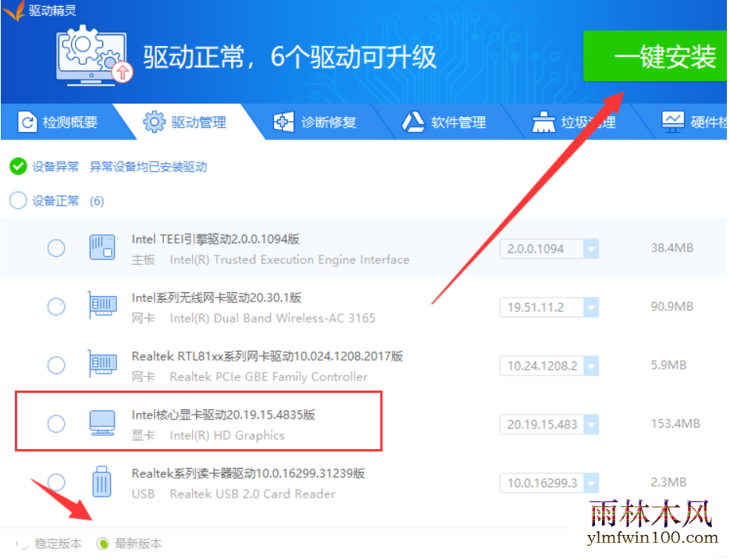
Task: Select the Realtek RTL81xx网卡驱动 checkbox
Action: 56,365
